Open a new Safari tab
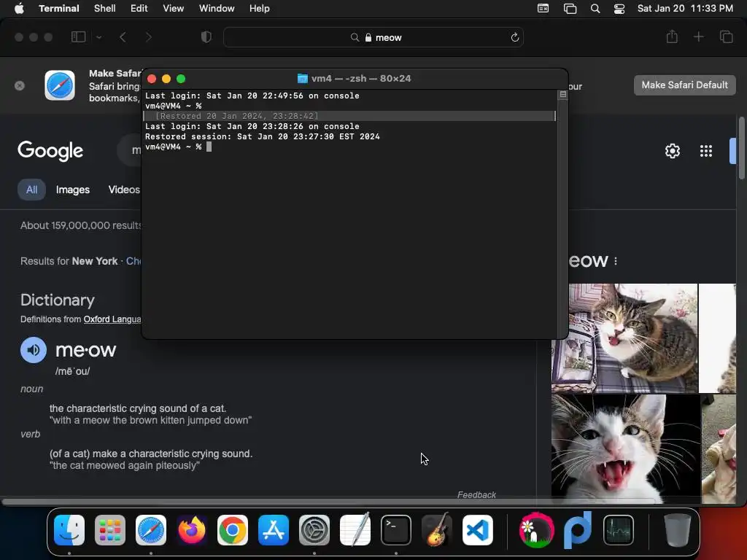The height and width of the screenshot is (560, 747). coord(698,37)
